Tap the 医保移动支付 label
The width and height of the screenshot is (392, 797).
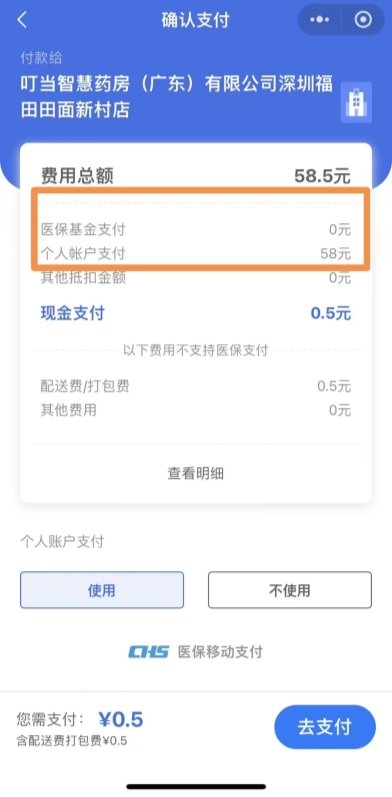click(x=220, y=652)
